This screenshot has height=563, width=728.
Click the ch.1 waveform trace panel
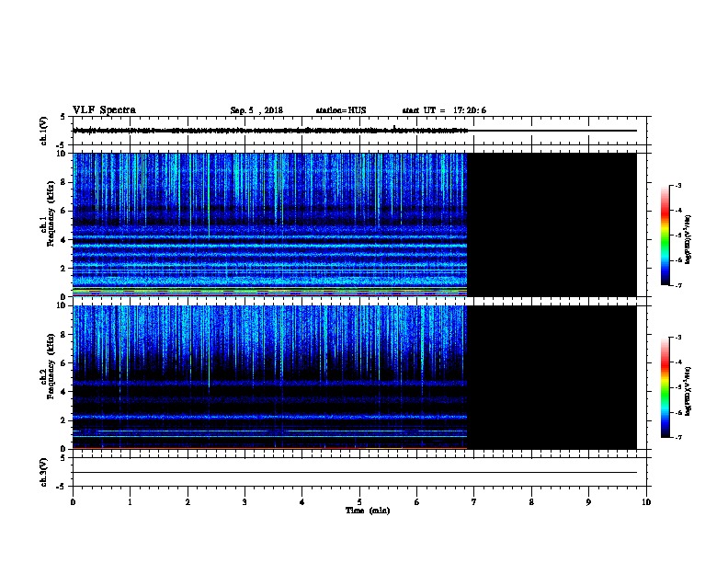tap(359, 131)
